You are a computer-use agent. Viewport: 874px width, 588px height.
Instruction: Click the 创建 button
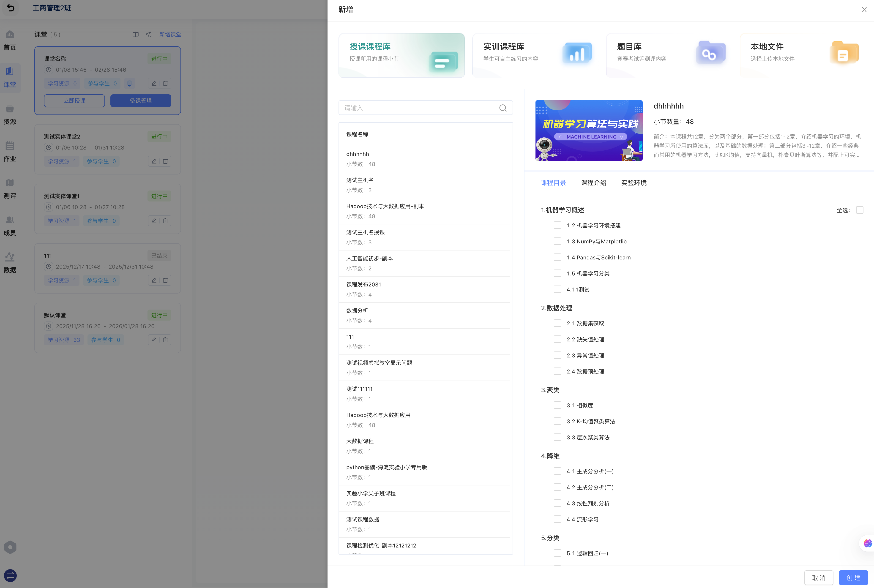[853, 577]
